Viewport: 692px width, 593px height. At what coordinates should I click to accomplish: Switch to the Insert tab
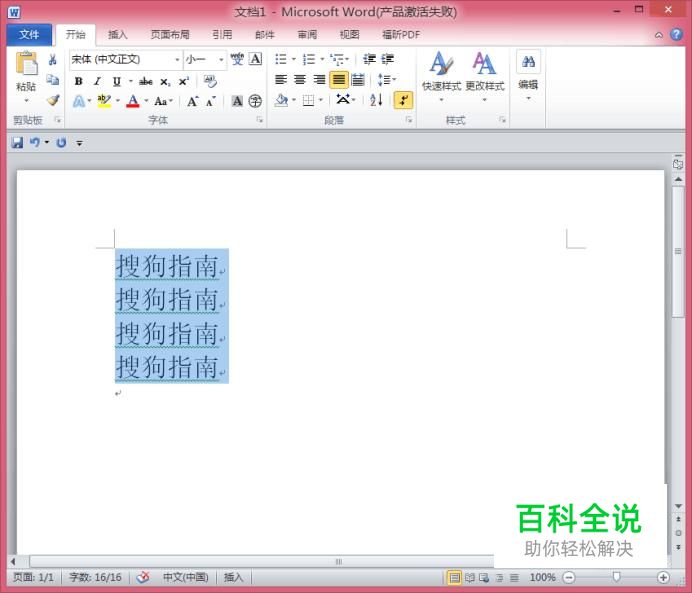pyautogui.click(x=117, y=35)
